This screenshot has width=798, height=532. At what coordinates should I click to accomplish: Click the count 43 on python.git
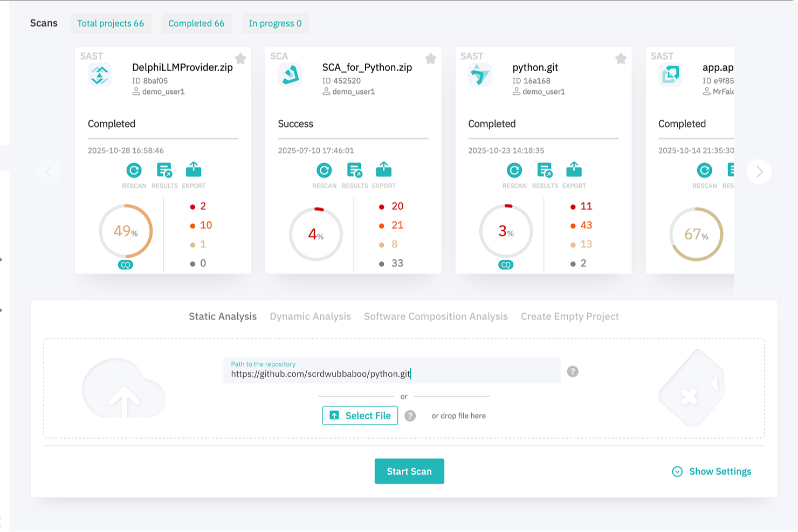coord(586,225)
